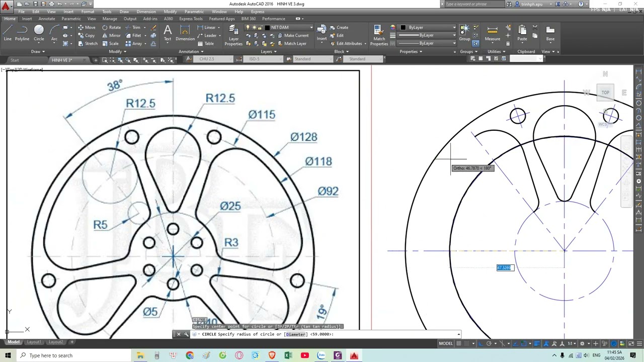Choose the Scale tool

click(x=110, y=44)
